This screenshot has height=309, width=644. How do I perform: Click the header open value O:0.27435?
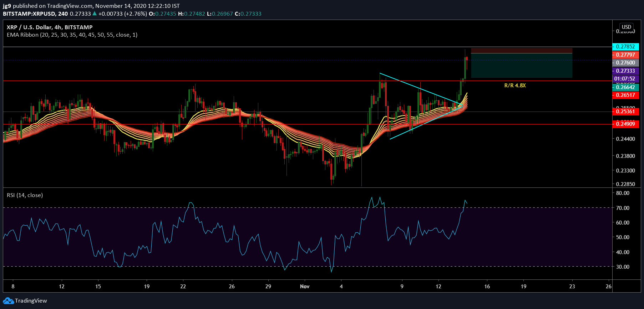point(162,14)
